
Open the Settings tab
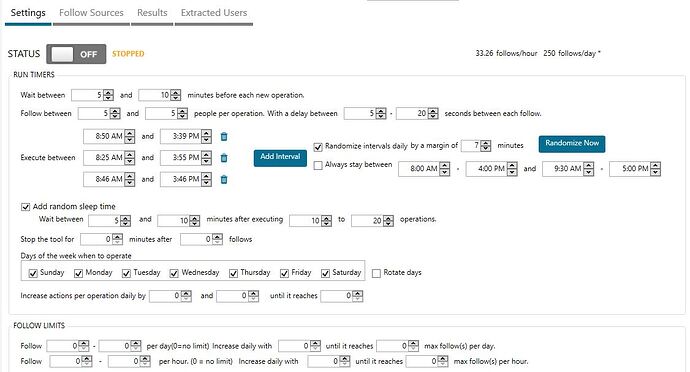tap(28, 13)
